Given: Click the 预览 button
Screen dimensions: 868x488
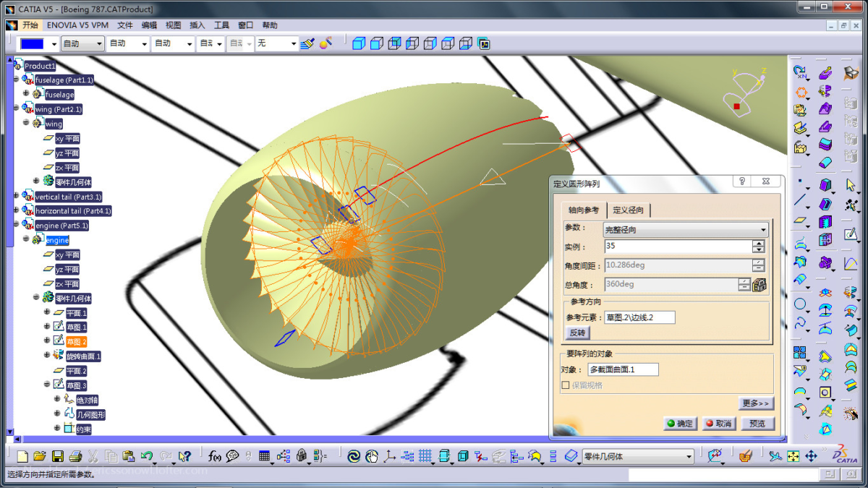Looking at the screenshot, I should click(757, 424).
